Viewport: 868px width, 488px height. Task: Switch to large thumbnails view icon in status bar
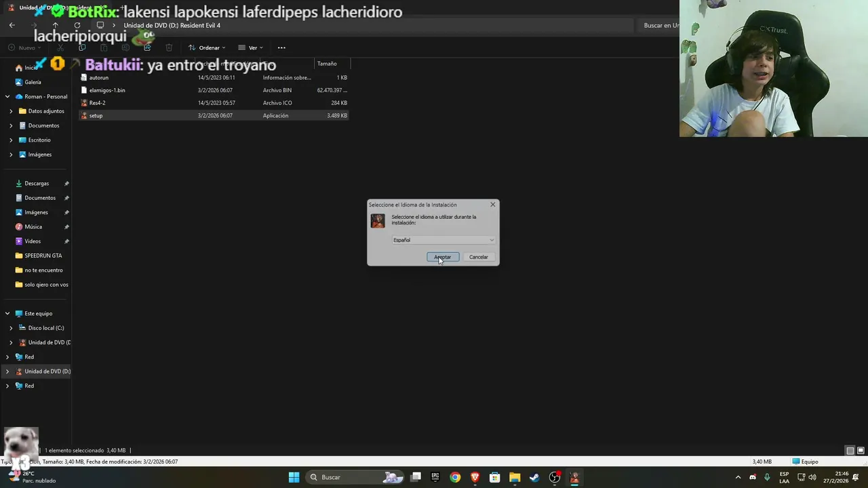coord(861,451)
